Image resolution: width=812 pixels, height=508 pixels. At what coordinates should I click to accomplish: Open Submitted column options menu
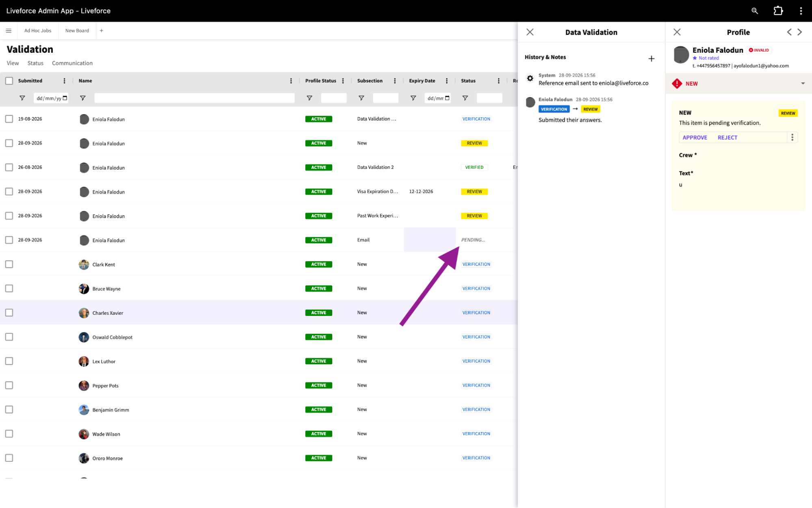point(64,81)
